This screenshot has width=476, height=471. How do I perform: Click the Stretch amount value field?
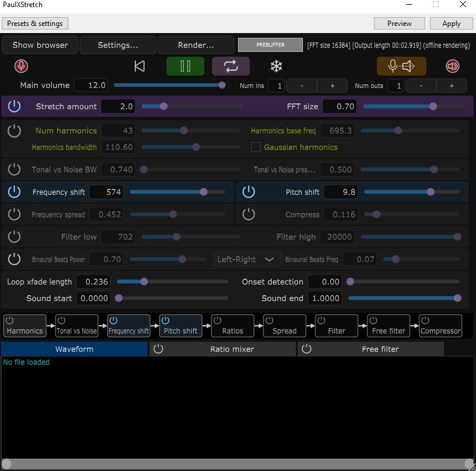click(118, 106)
